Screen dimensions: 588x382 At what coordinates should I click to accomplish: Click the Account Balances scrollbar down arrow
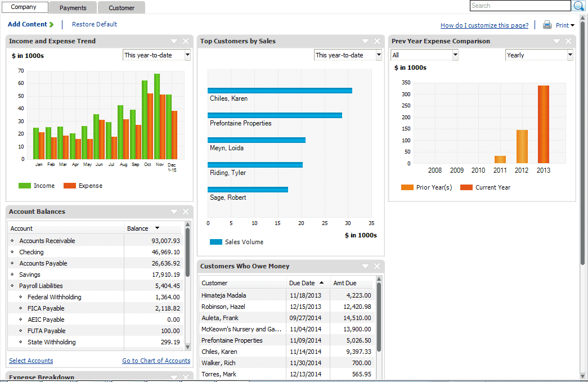188,347
